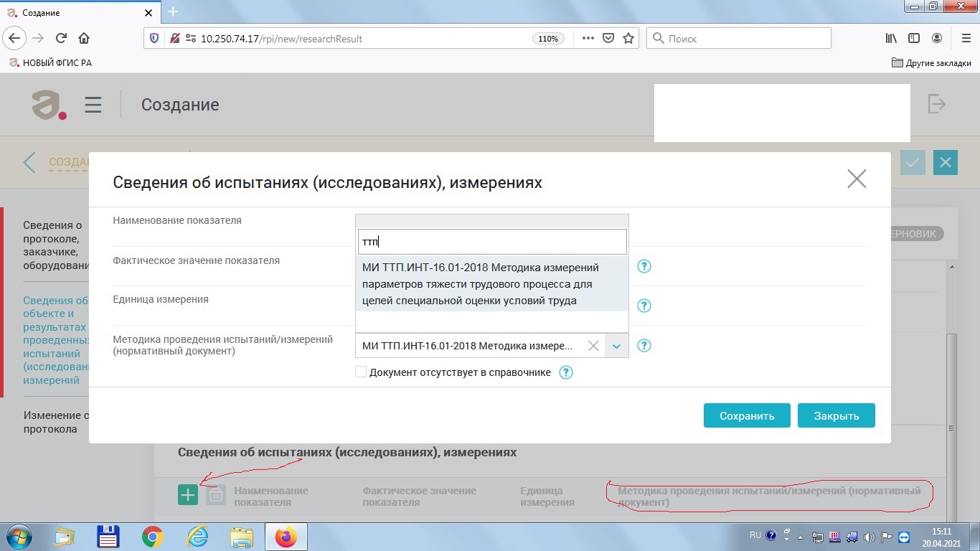The height and width of the screenshot is (551, 980).
Task: Open help for Методика проведения испытаний
Action: [644, 346]
